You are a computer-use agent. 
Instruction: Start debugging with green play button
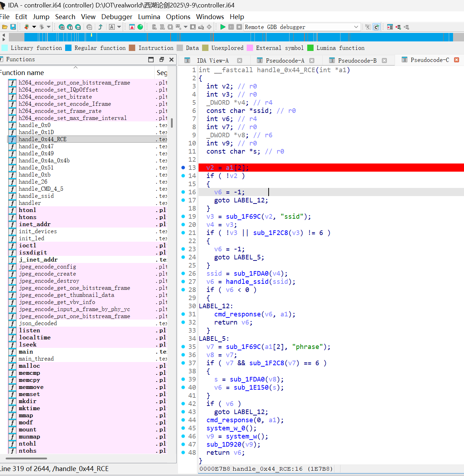[x=223, y=27]
